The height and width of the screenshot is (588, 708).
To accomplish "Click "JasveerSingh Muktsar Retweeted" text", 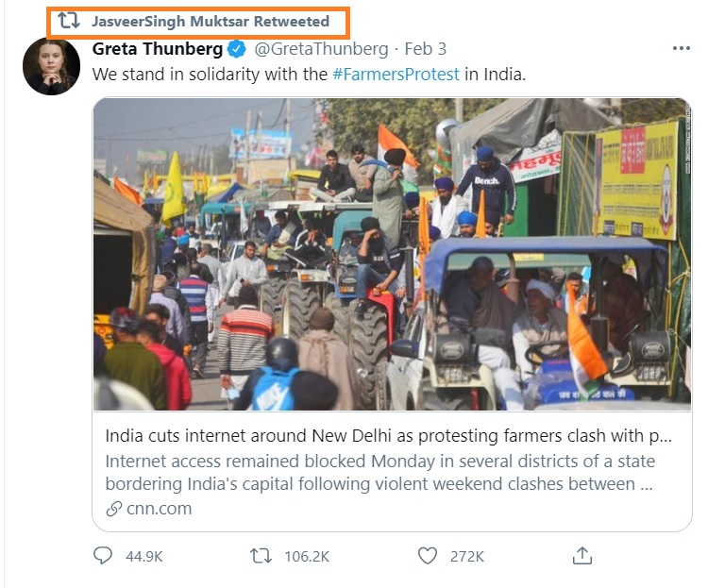I will click(x=211, y=21).
